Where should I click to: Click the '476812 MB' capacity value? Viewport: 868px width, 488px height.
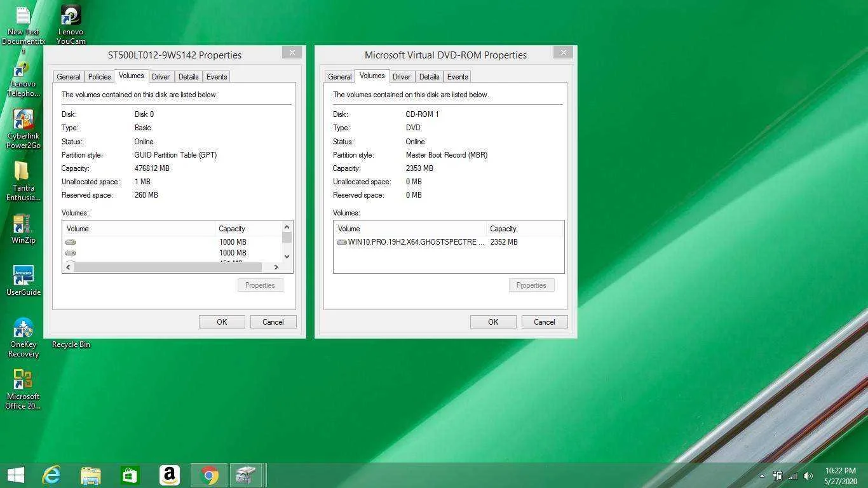pos(152,168)
